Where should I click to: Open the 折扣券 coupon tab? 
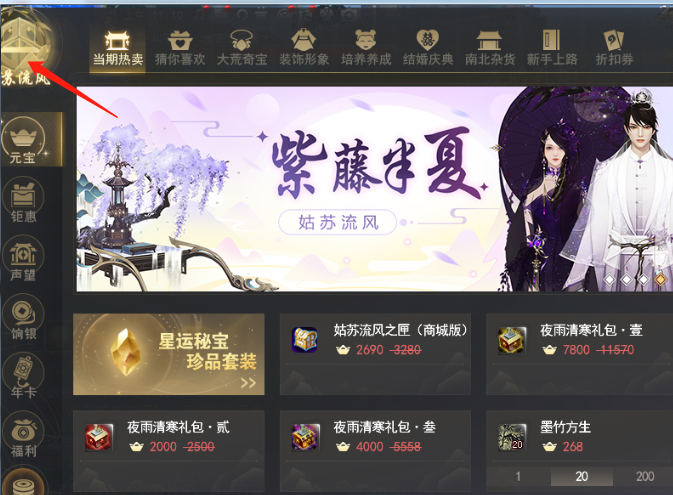tap(614, 48)
